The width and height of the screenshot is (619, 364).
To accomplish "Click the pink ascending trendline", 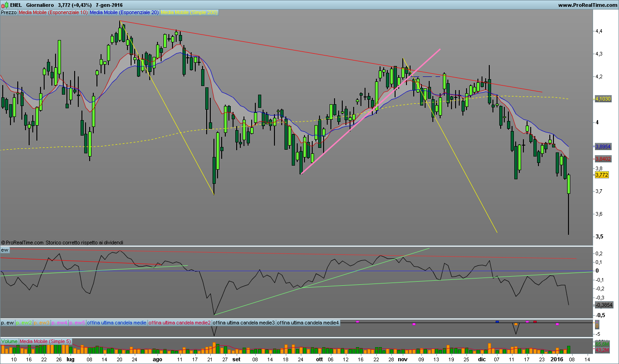I will (370, 111).
